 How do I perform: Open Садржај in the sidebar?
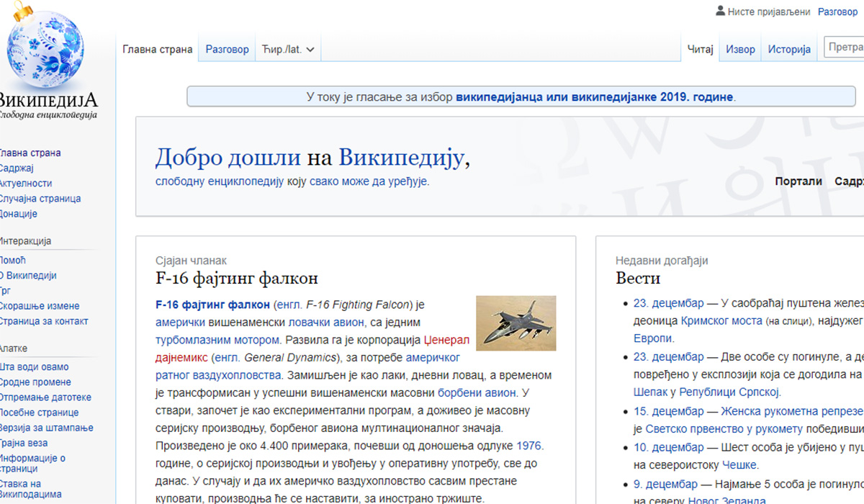[16, 168]
